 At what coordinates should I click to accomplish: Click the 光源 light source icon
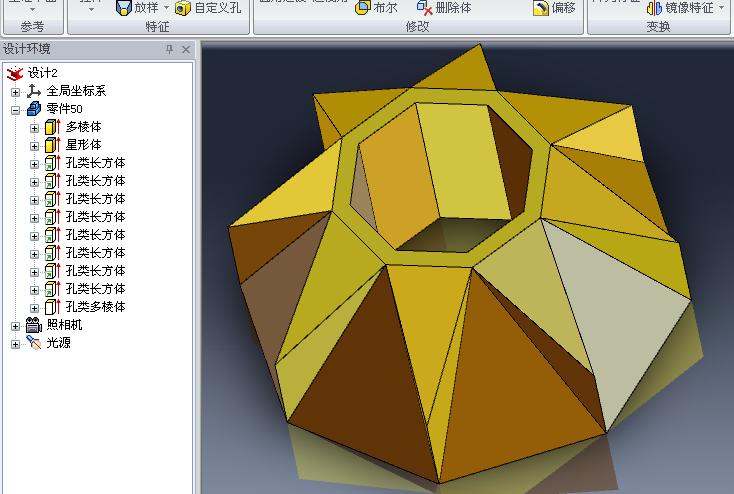[34, 343]
